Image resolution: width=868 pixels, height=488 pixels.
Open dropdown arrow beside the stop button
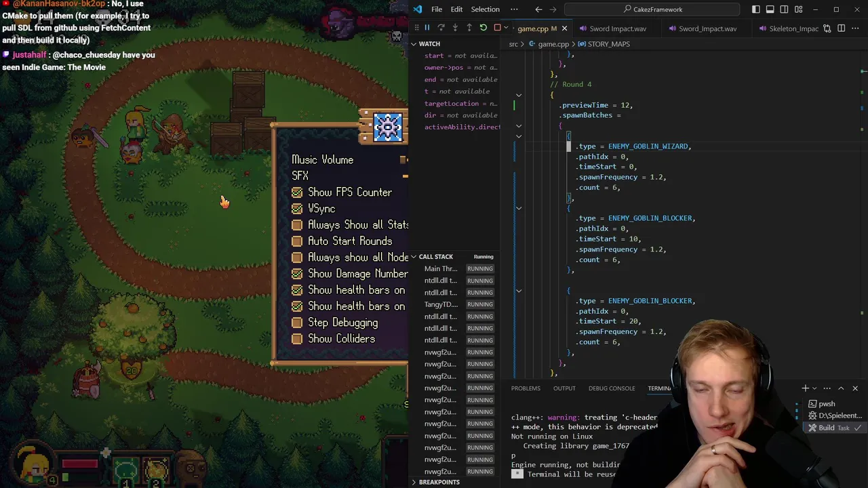(505, 28)
